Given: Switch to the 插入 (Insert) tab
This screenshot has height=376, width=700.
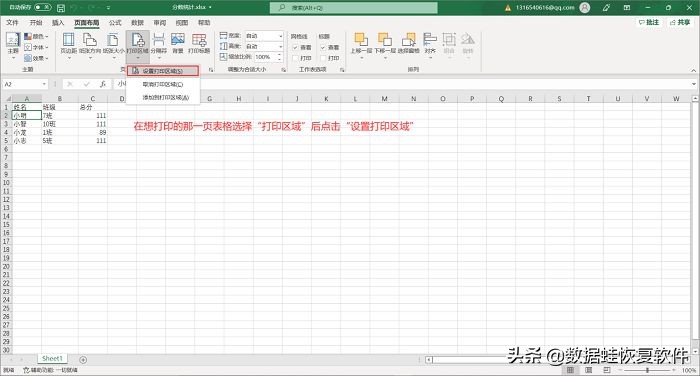Looking at the screenshot, I should [58, 22].
